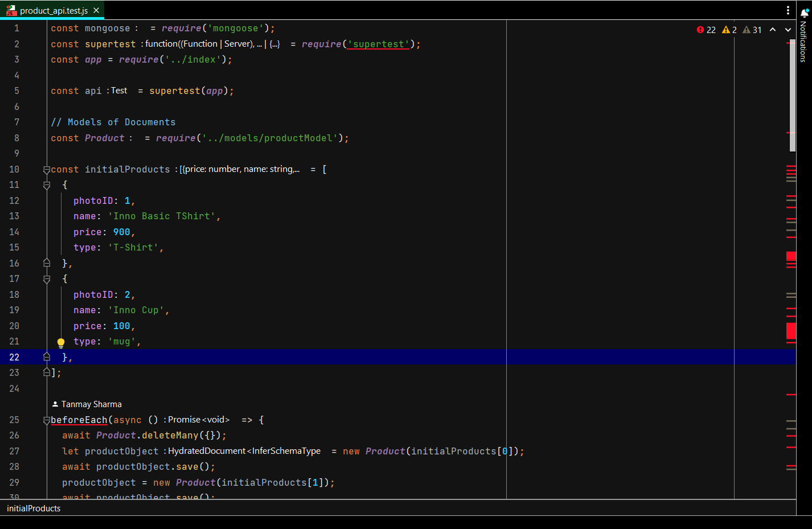Fold the second product object on line 17
Image resolution: width=812 pixels, height=529 pixels.
click(47, 279)
